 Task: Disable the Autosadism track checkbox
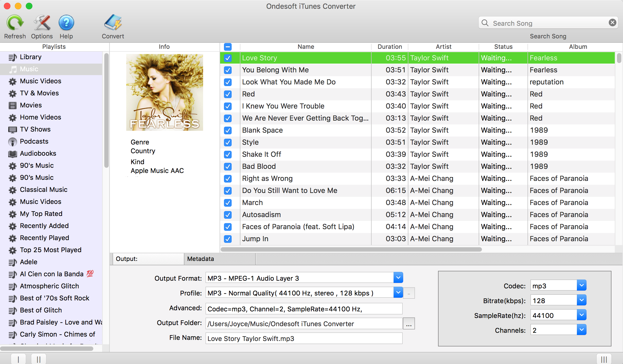point(227,214)
